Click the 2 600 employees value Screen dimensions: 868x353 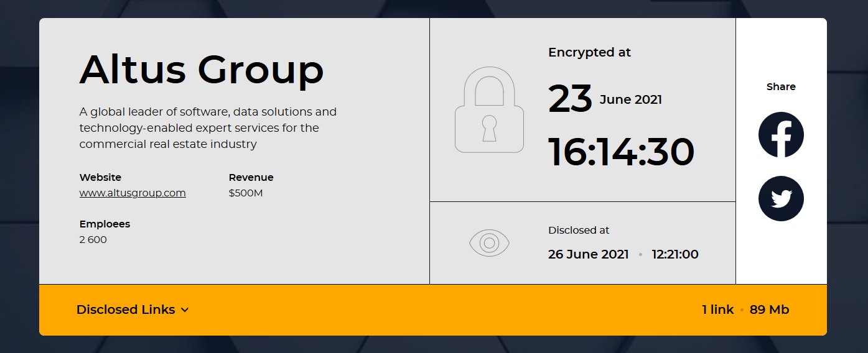click(x=93, y=239)
